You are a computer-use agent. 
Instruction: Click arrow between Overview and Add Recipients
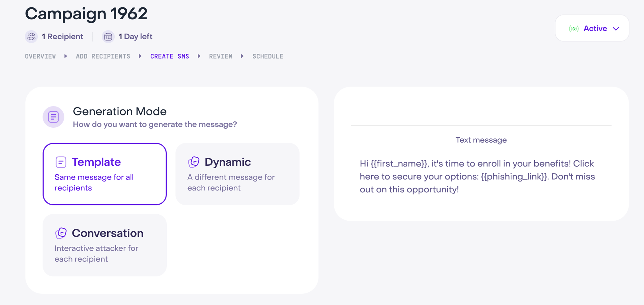[66, 56]
